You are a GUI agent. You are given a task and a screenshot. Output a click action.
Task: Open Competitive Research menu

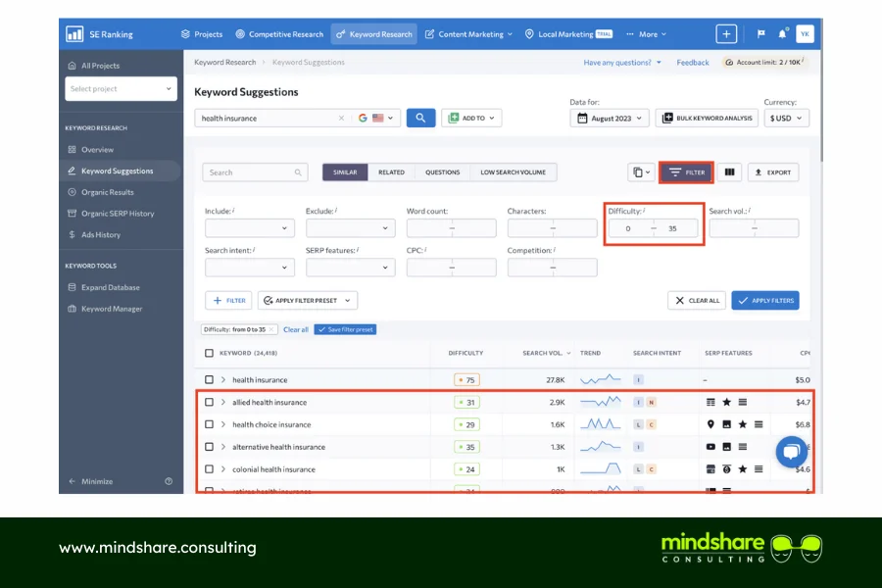[279, 34]
